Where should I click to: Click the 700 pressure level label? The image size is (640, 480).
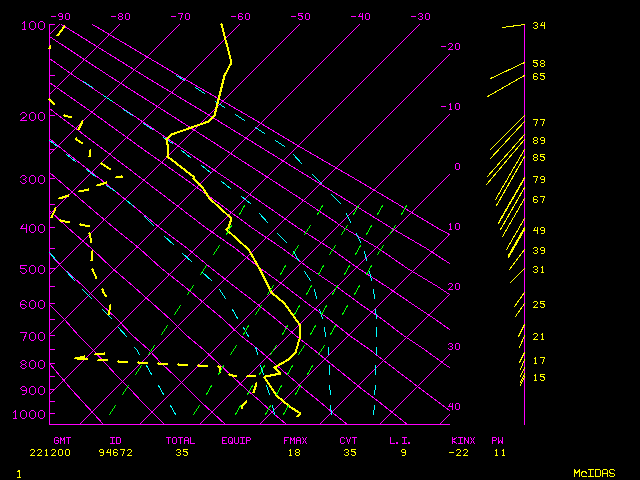click(x=31, y=340)
